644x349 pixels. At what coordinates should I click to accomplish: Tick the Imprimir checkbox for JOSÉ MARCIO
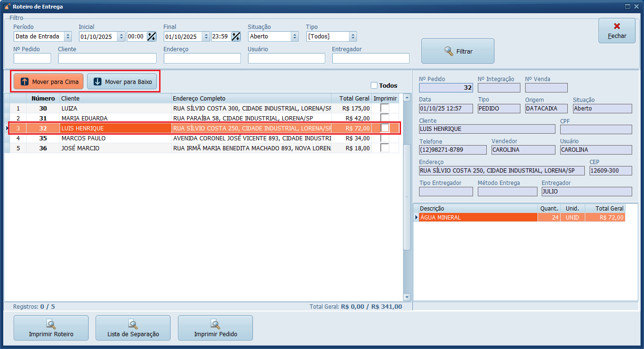coord(385,148)
